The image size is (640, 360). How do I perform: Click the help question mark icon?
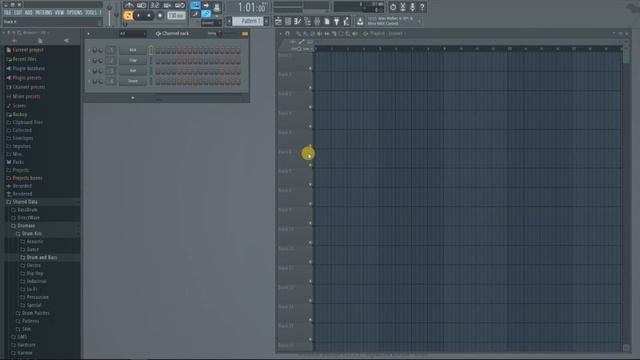(422, 7)
